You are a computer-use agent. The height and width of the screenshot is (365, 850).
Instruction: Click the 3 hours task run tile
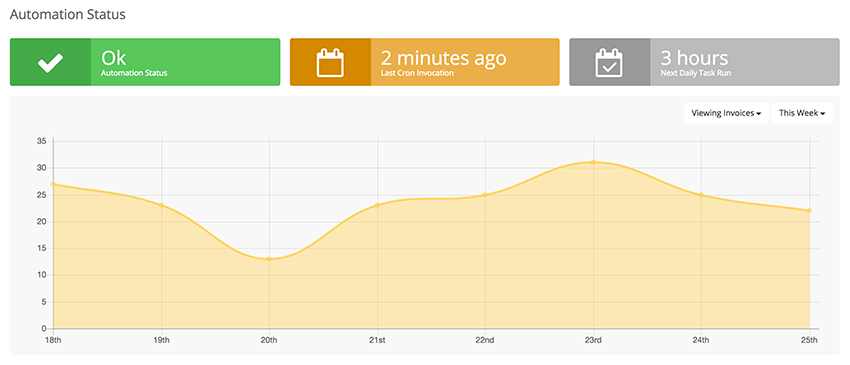pos(704,62)
